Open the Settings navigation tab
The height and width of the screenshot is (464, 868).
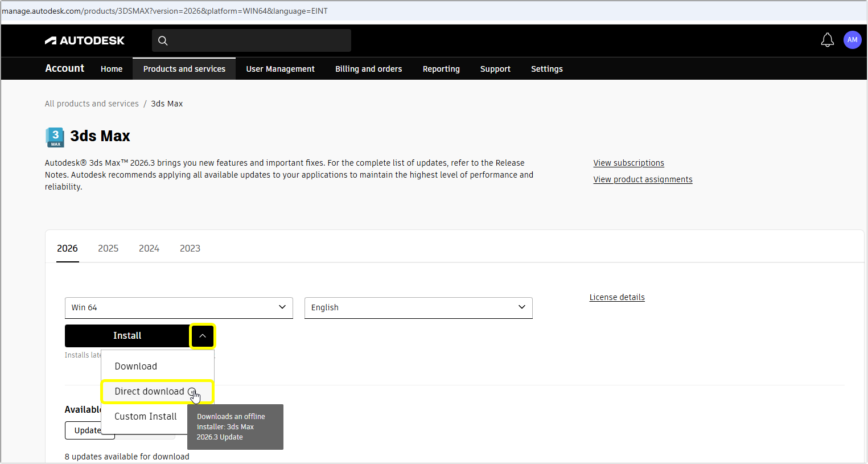[546, 68]
